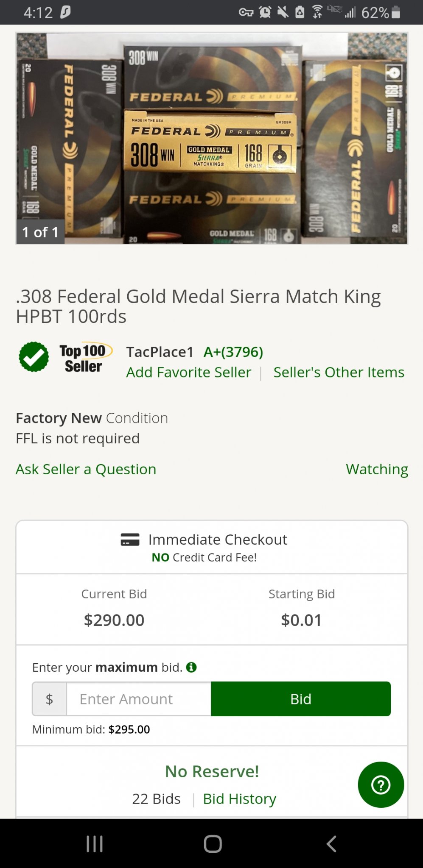423x868 pixels.
Task: Open the Android recent apps button
Action: click(x=95, y=843)
